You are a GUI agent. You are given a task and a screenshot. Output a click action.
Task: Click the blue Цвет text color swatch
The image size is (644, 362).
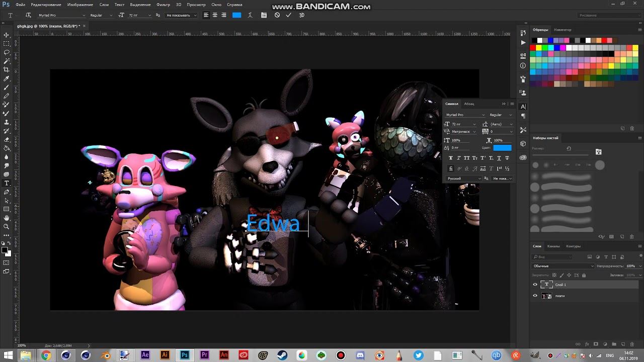click(x=502, y=148)
